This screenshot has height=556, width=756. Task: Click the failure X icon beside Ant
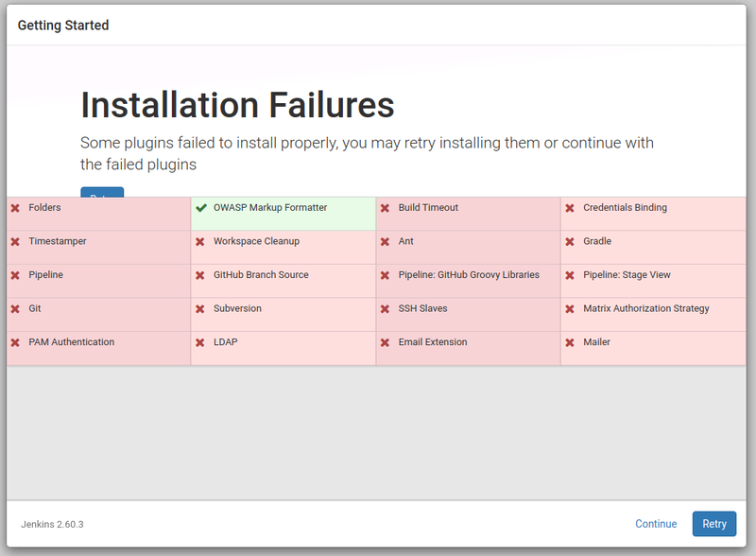click(385, 242)
